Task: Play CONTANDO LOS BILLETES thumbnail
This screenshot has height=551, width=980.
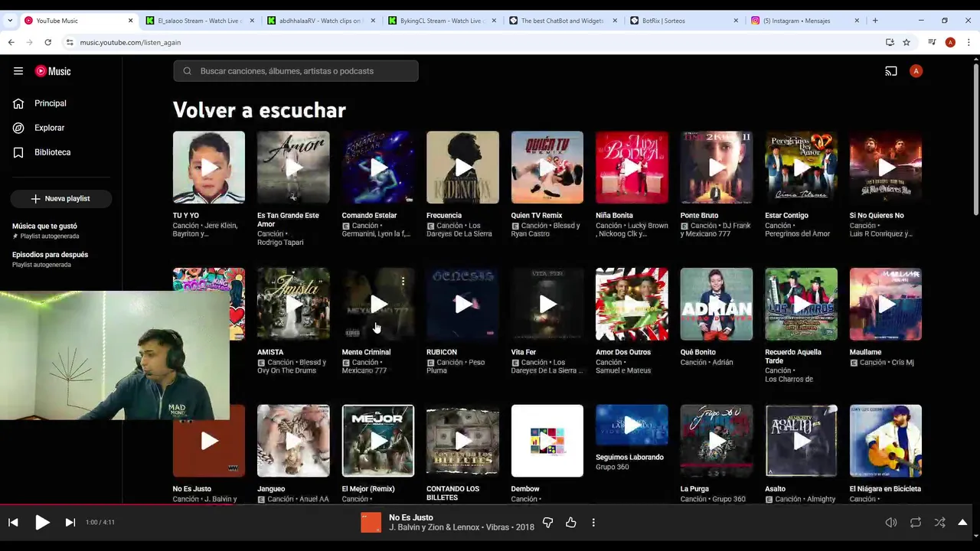Action: click(462, 441)
